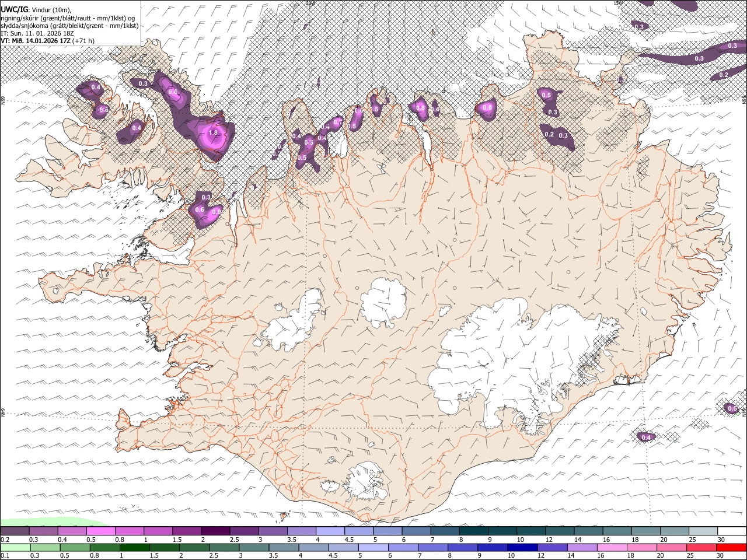Click the '0.1' label in the lower legend row
Image resolution: width=747 pixels, height=560 pixels.
pyautogui.click(x=5, y=555)
